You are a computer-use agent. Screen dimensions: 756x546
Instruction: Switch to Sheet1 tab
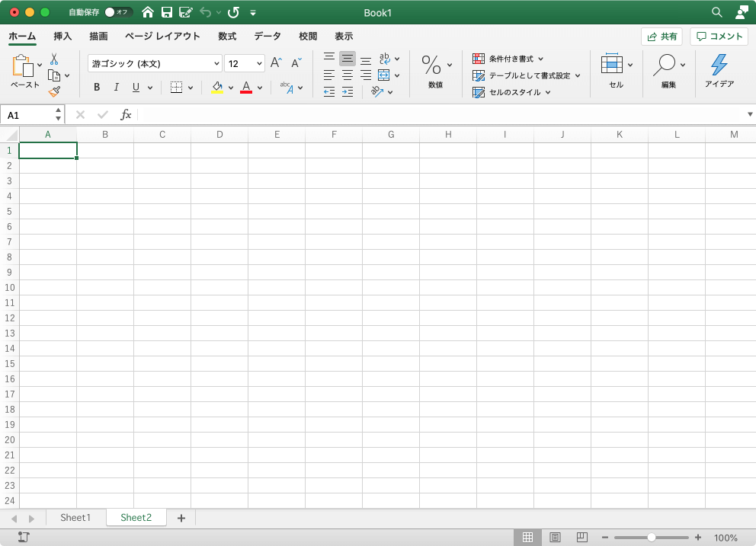(75, 518)
